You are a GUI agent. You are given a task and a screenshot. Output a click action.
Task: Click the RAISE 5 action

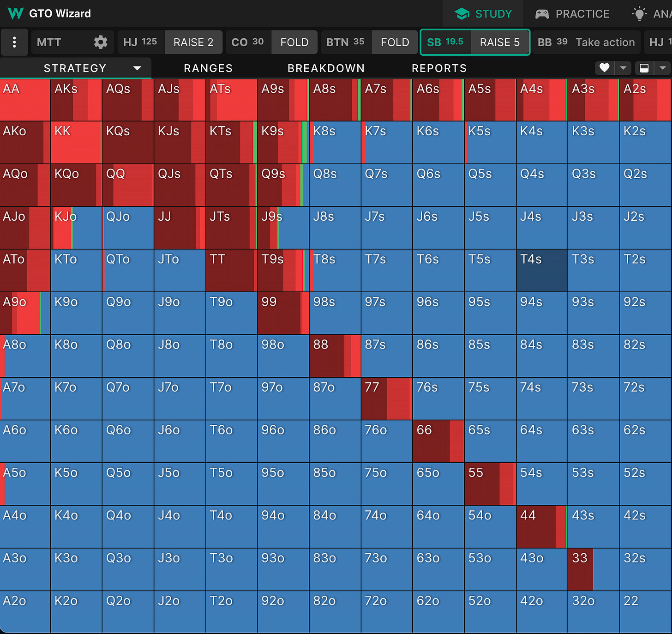coord(500,42)
